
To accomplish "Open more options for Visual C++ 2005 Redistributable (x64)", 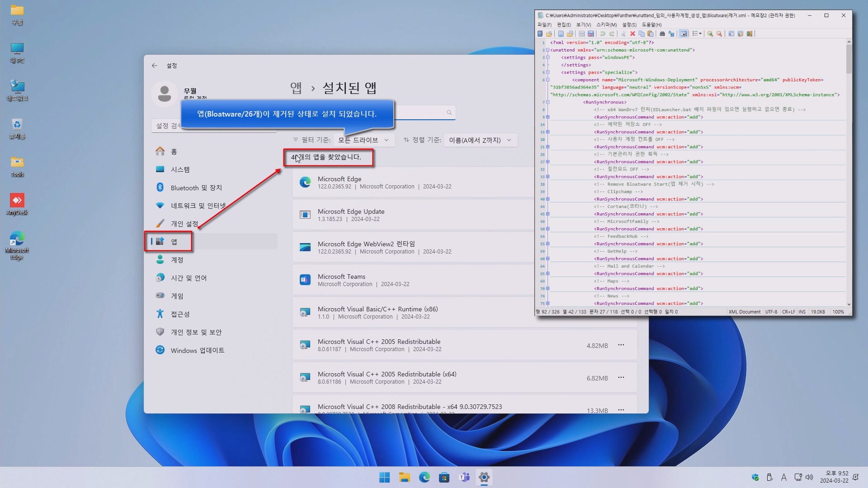I will click(x=621, y=377).
